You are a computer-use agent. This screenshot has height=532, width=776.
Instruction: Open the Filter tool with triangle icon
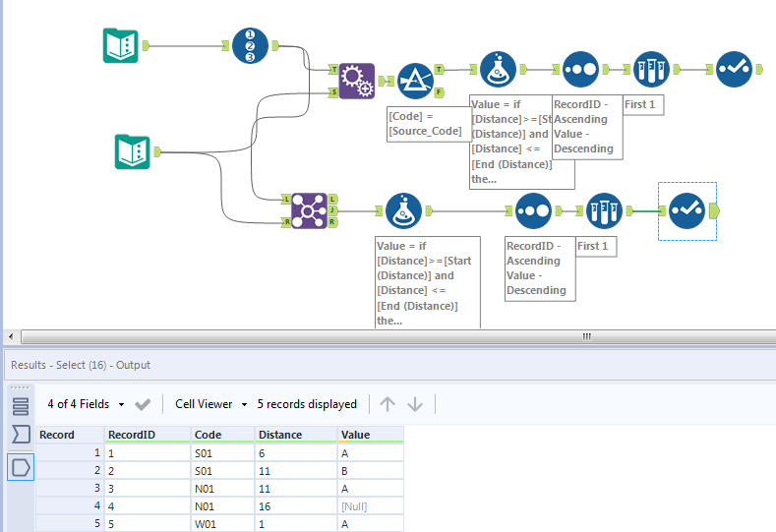point(415,81)
